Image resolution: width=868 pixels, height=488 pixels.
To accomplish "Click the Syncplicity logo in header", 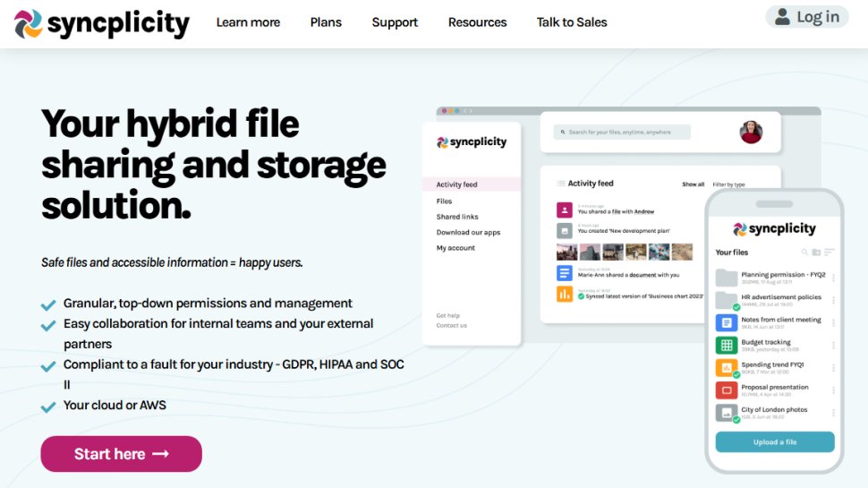I will coord(102,24).
